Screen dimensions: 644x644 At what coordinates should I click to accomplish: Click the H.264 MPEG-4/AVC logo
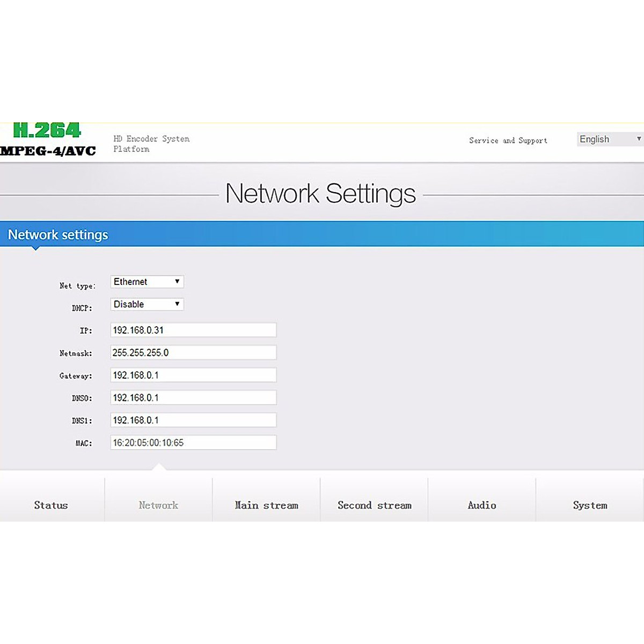pos(48,140)
